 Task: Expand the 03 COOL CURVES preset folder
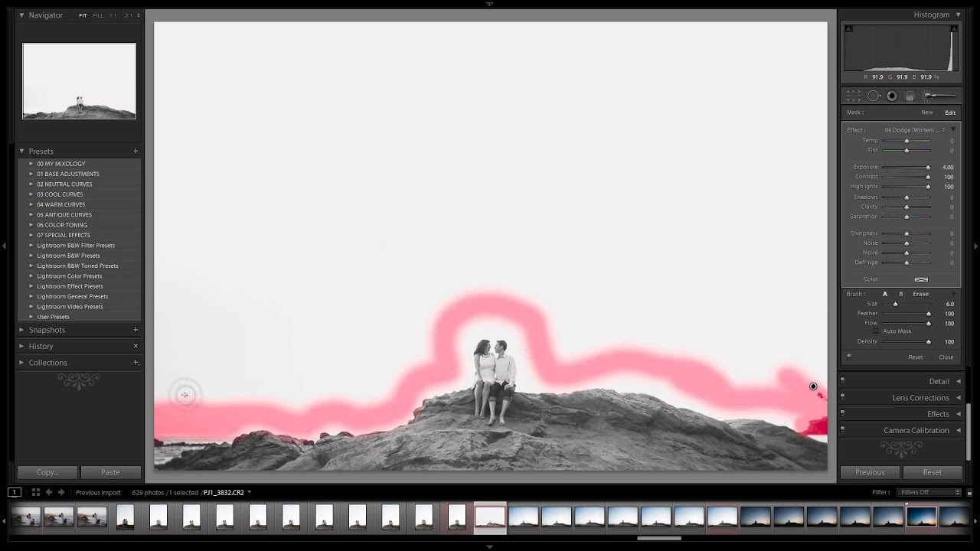pos(31,194)
